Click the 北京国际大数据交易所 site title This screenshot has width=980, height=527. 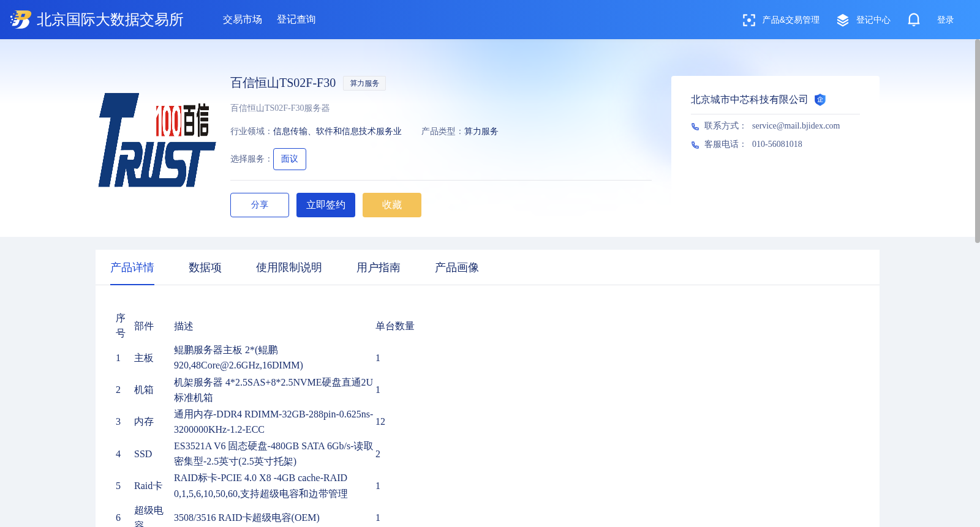110,20
